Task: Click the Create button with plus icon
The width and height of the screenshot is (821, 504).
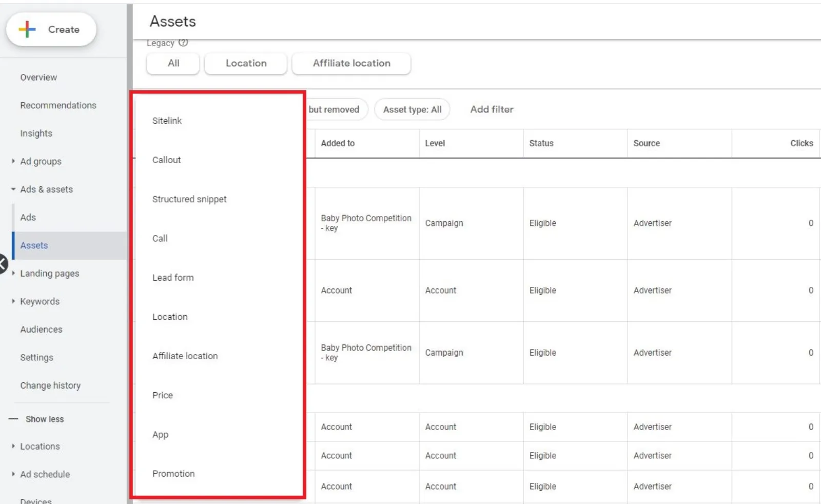Action: click(51, 30)
